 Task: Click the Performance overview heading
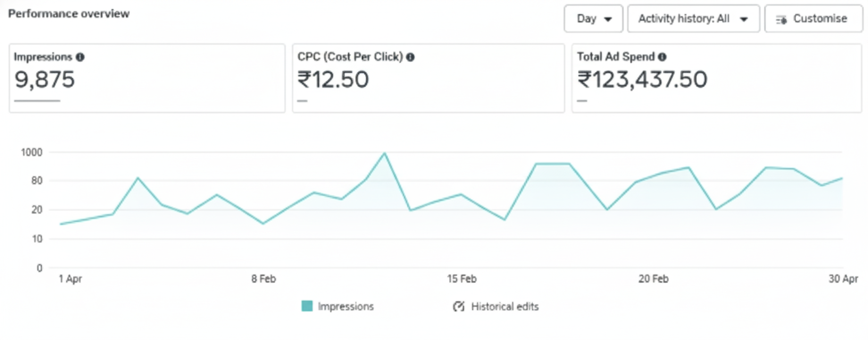pyautogui.click(x=69, y=14)
